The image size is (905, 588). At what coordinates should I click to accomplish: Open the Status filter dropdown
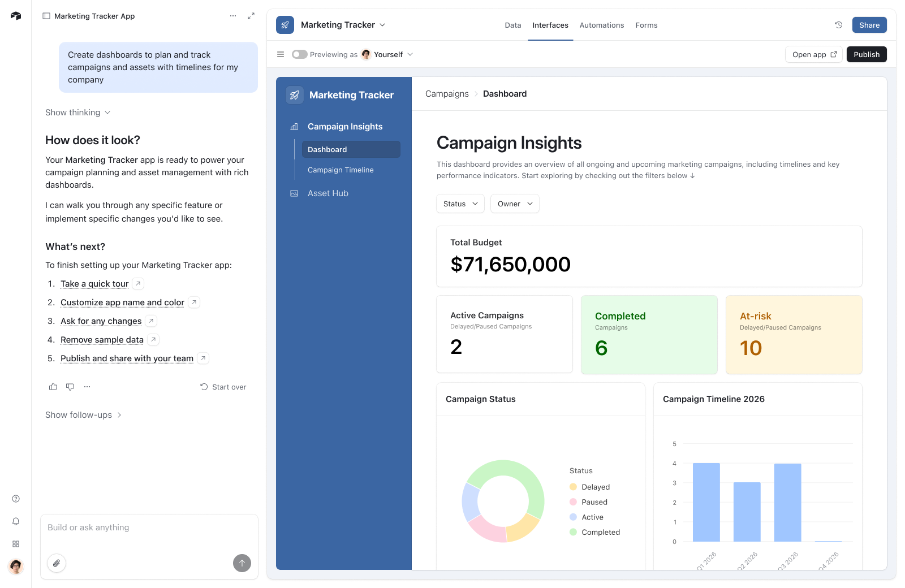pyautogui.click(x=460, y=204)
